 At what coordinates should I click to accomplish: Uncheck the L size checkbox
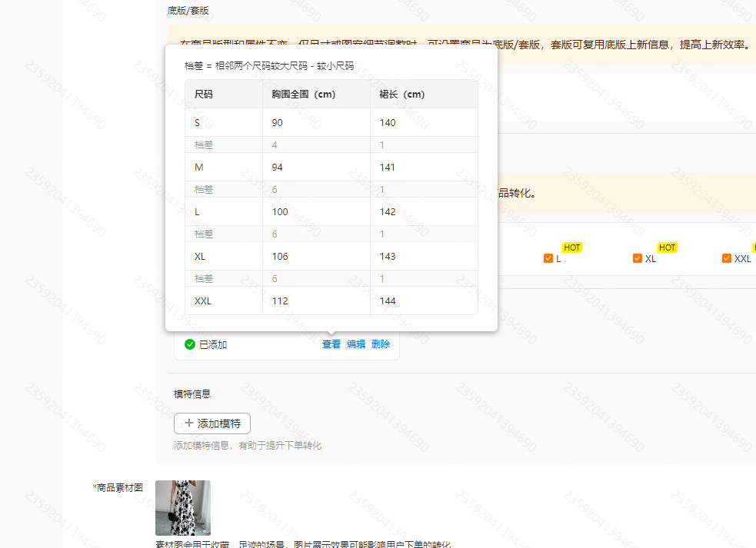click(x=548, y=258)
